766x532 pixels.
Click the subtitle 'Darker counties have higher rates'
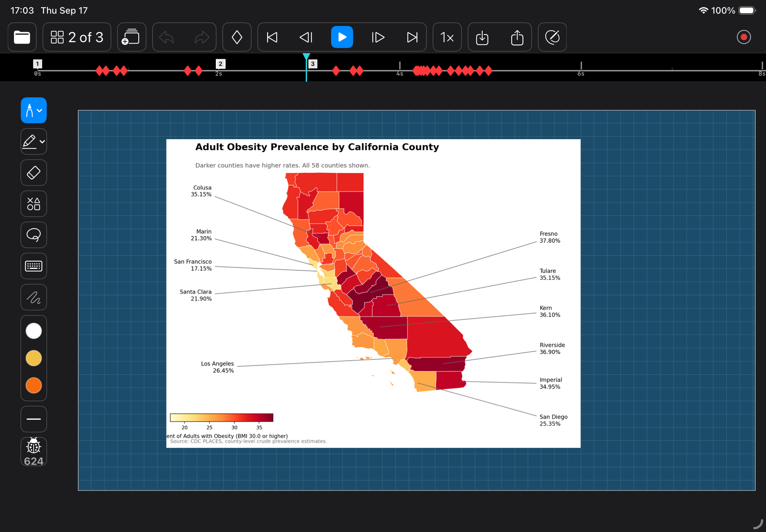pyautogui.click(x=248, y=166)
